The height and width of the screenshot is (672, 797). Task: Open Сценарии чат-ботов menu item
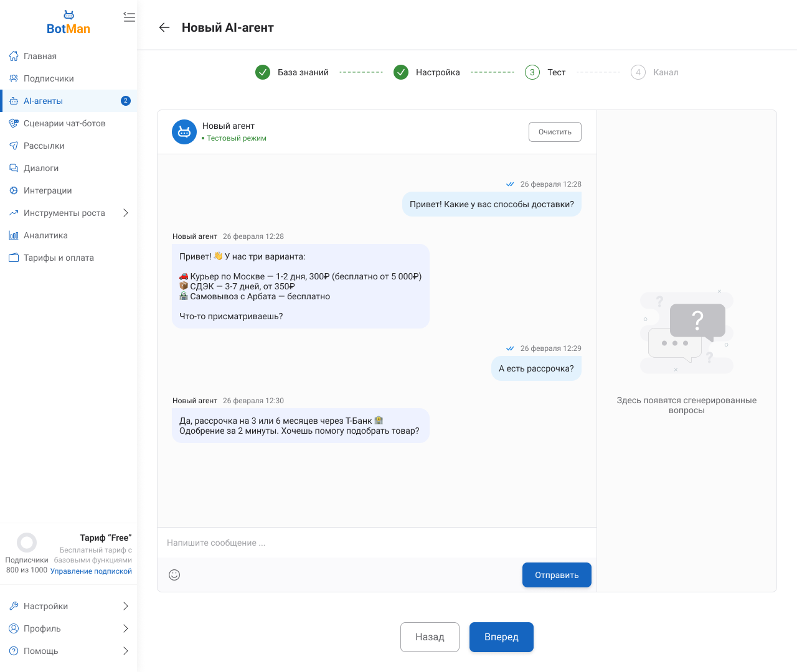click(64, 123)
